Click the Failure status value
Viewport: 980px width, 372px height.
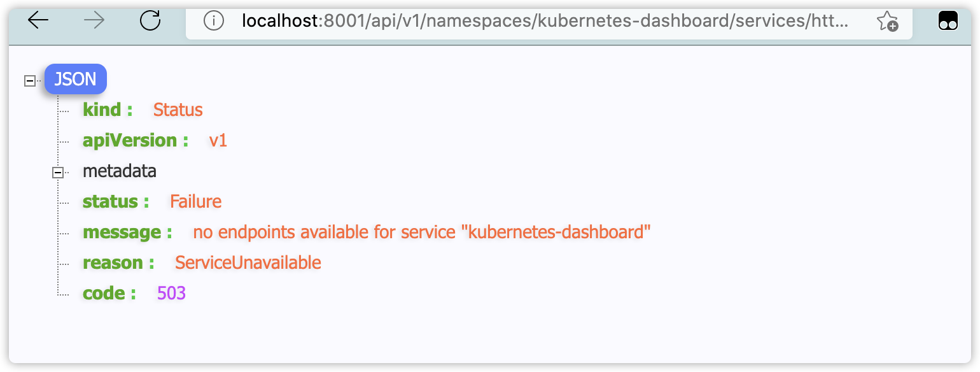[x=195, y=202]
